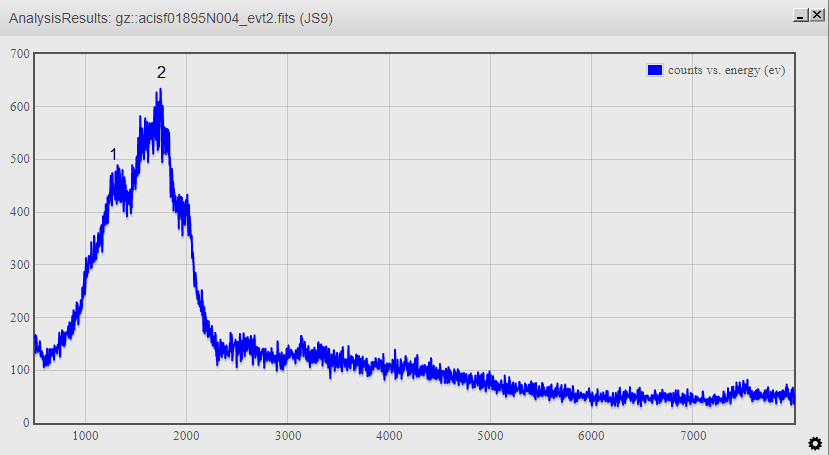Toggle the 'counts vs. energy (ev)' series label
Image resolution: width=829 pixels, height=455 pixels.
(726, 70)
